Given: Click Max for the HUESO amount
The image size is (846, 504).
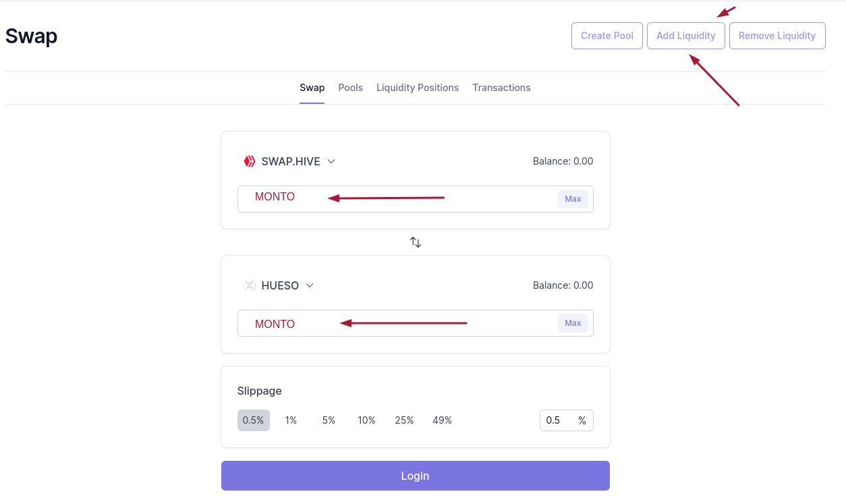Looking at the screenshot, I should point(573,323).
